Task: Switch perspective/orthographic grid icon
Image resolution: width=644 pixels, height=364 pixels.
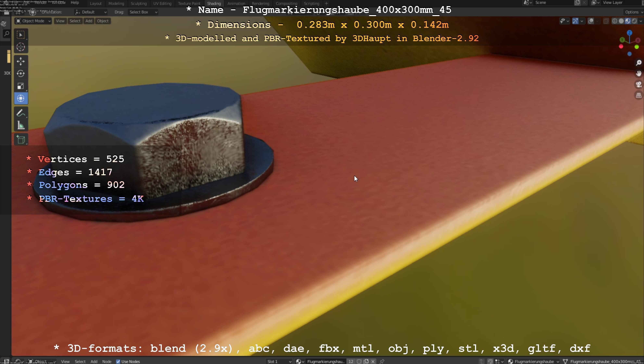Action: pyautogui.click(x=638, y=95)
